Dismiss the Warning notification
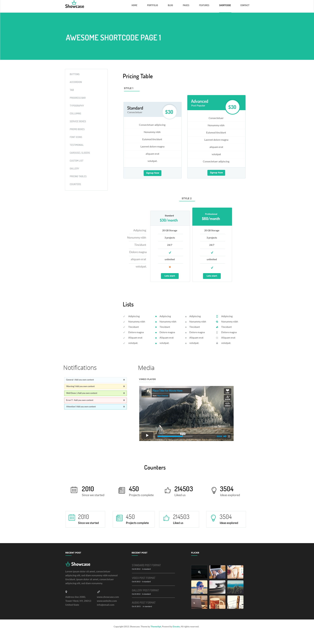314x644 pixels. coord(124,386)
